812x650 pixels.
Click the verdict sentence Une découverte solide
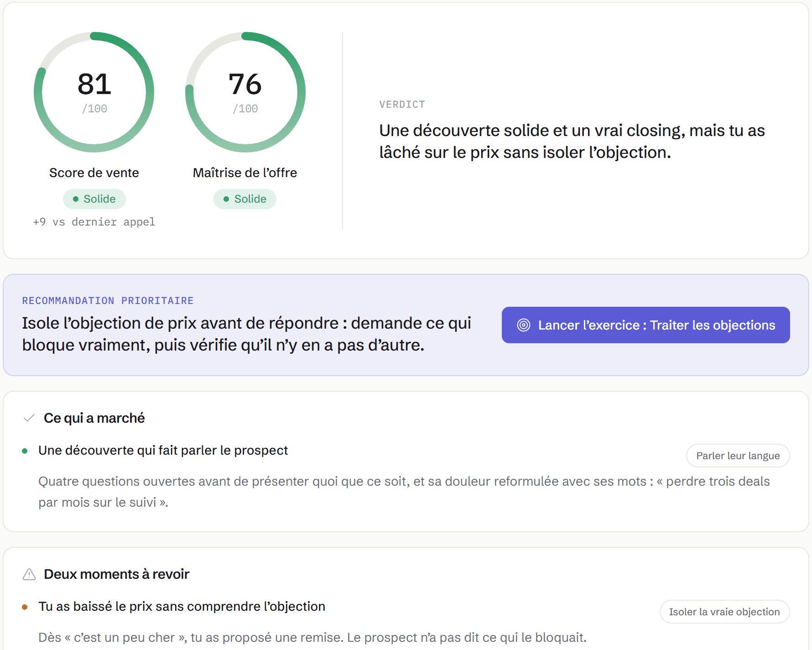click(x=572, y=141)
